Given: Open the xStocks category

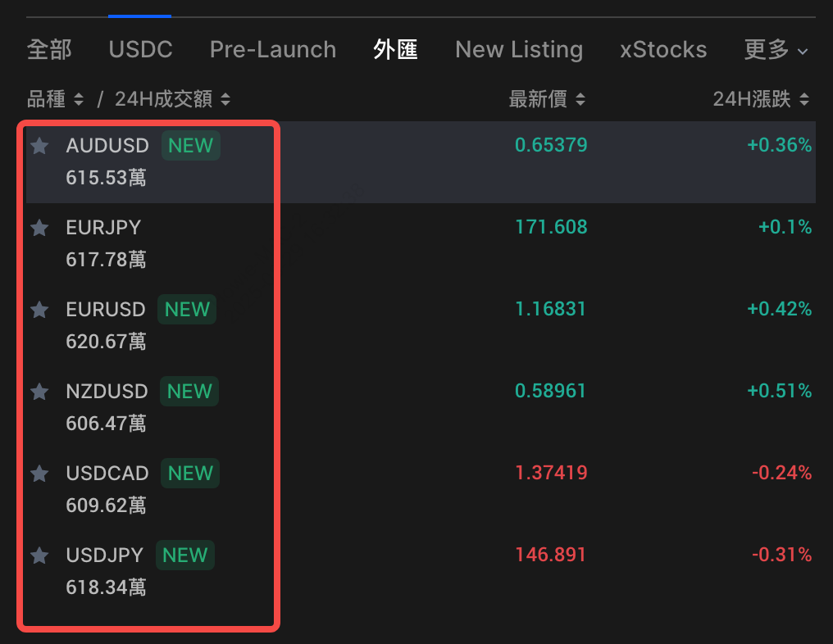Looking at the screenshot, I should click(662, 49).
